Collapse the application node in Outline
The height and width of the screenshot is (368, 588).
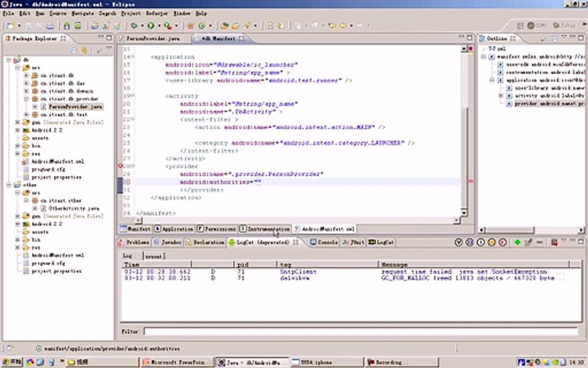(492, 80)
